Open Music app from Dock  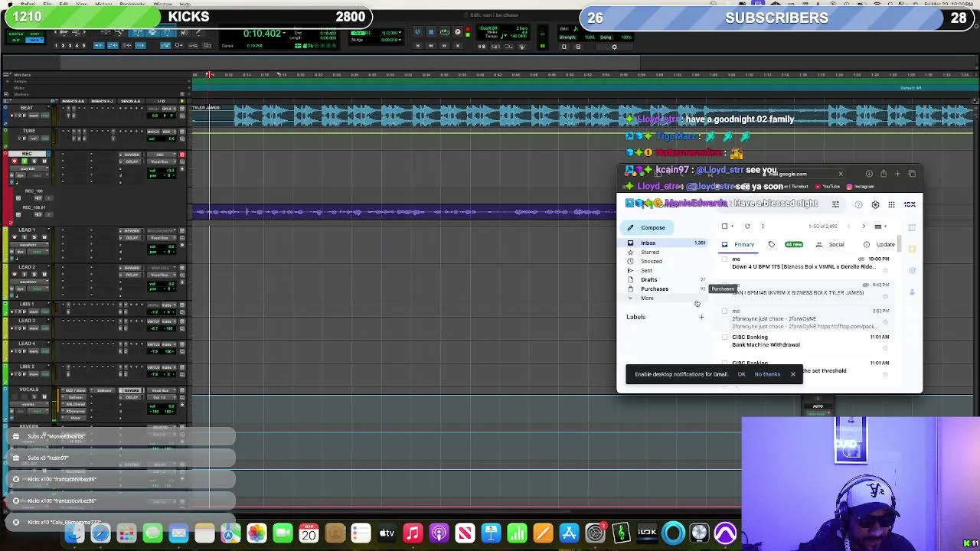[413, 533]
